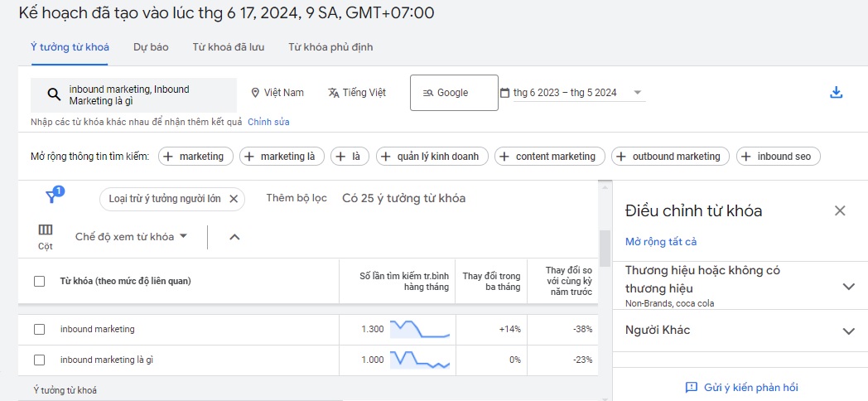868x401 pixels.
Task: Click the trend sparkline for inbound marketing là gì
Action: click(x=420, y=360)
